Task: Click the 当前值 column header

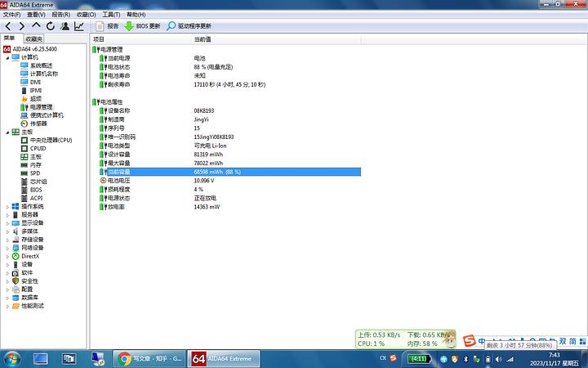Action: coord(276,39)
